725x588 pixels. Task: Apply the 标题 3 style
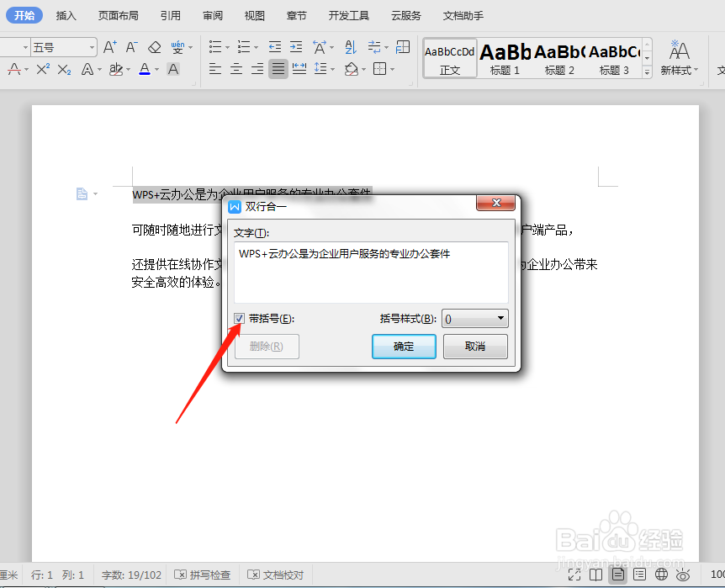click(x=614, y=58)
